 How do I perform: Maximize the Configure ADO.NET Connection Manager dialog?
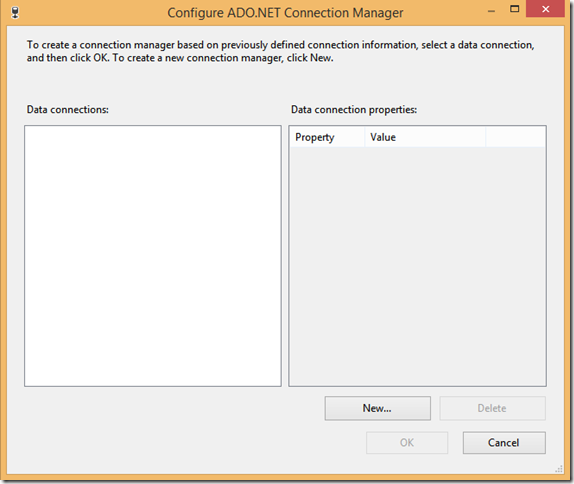[x=515, y=9]
